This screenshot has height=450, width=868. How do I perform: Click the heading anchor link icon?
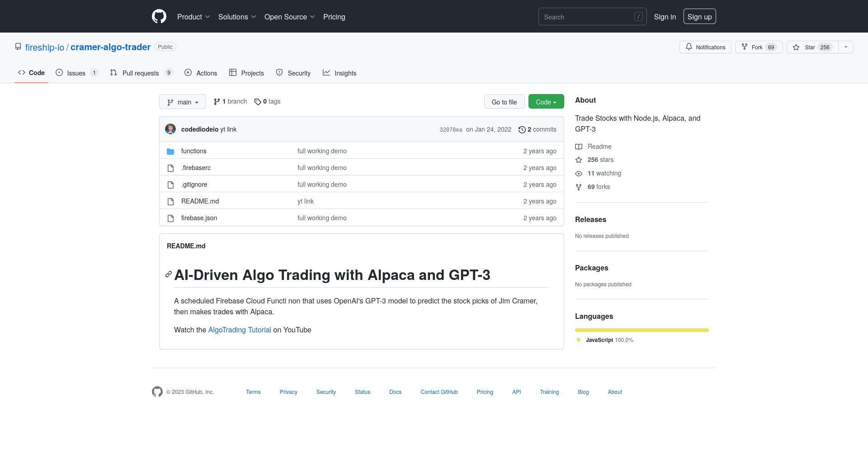[x=169, y=275]
